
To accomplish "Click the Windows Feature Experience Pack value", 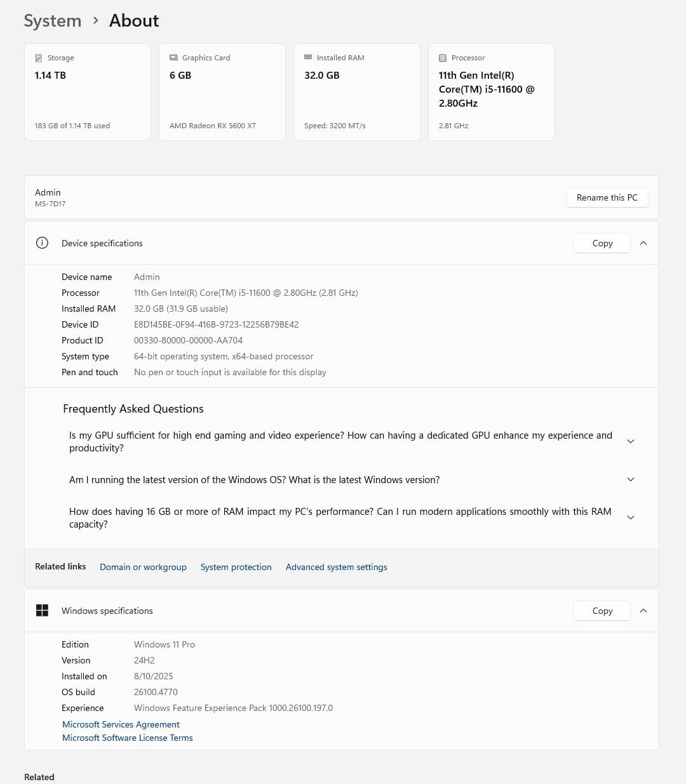I will click(233, 708).
